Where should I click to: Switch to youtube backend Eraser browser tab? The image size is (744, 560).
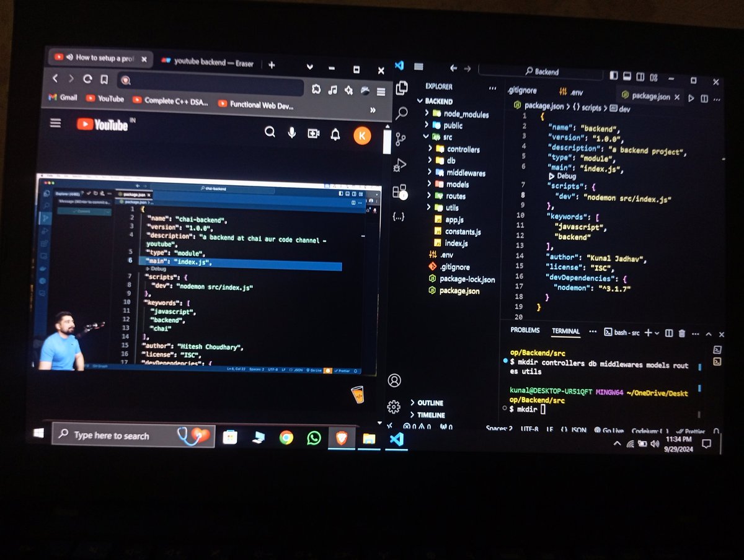208,63
